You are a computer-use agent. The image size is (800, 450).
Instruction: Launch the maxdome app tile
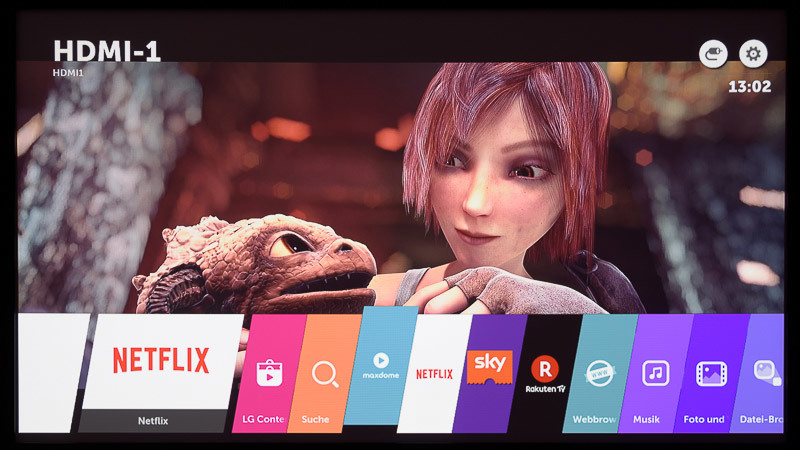tap(381, 366)
